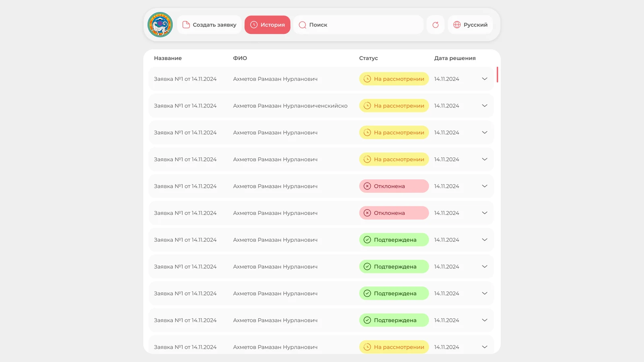The image size is (644, 362).
Task: Open the Создать заявку tab
Action: (x=209, y=25)
